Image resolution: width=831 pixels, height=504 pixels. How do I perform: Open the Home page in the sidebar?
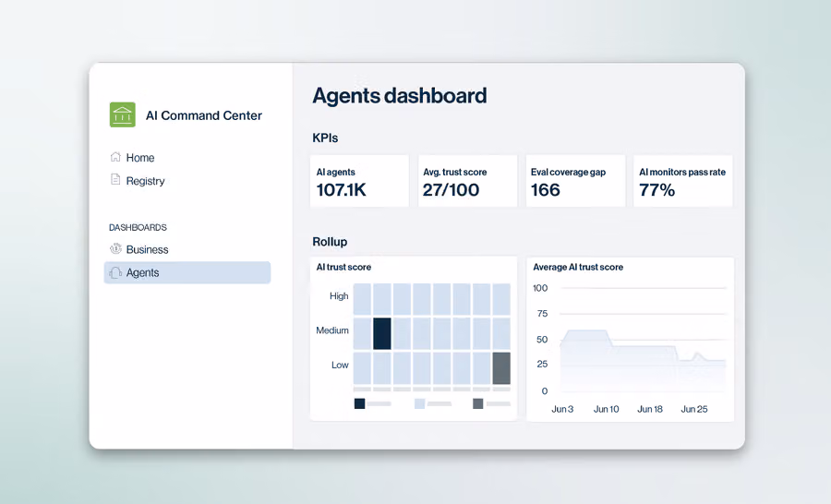coord(140,158)
